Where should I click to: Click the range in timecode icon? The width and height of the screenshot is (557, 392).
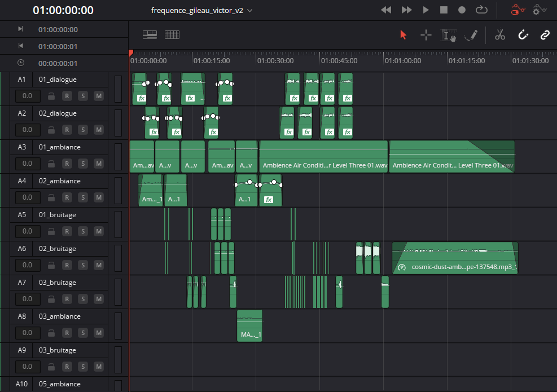(x=21, y=29)
